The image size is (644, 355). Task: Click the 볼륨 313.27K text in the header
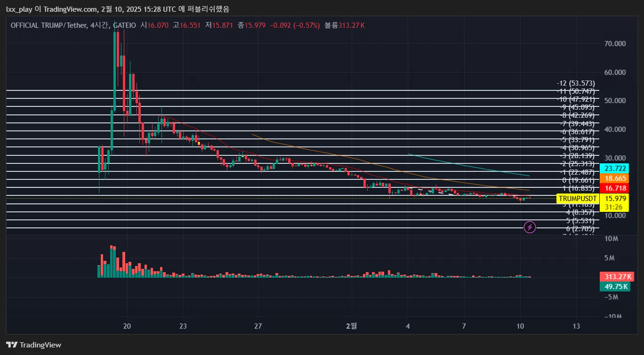[345, 25]
